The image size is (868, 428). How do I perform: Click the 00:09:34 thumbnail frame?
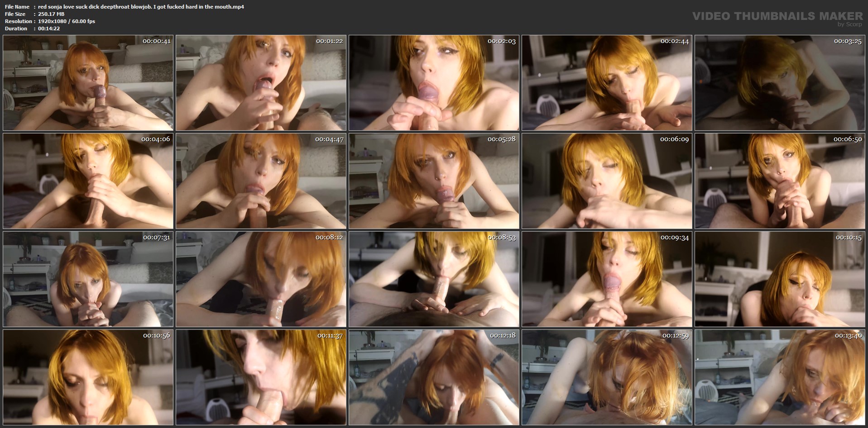pos(607,279)
